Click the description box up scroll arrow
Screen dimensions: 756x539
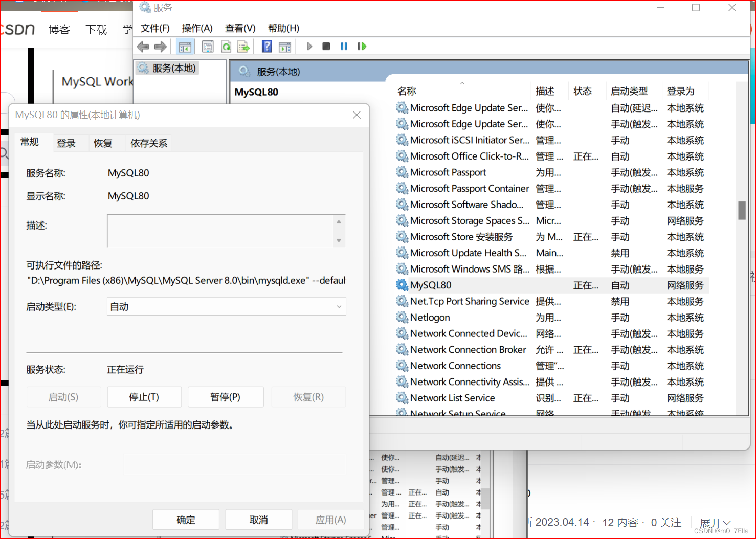point(339,222)
